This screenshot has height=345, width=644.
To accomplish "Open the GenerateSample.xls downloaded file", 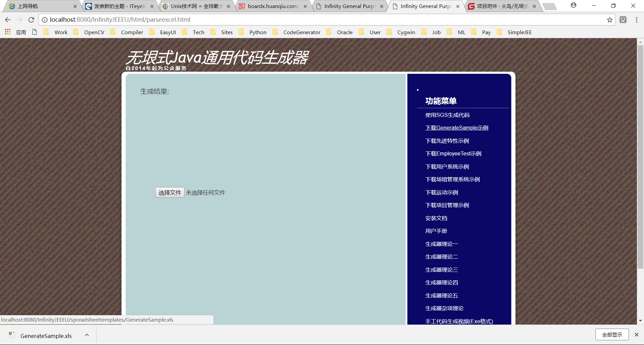I will click(46, 336).
